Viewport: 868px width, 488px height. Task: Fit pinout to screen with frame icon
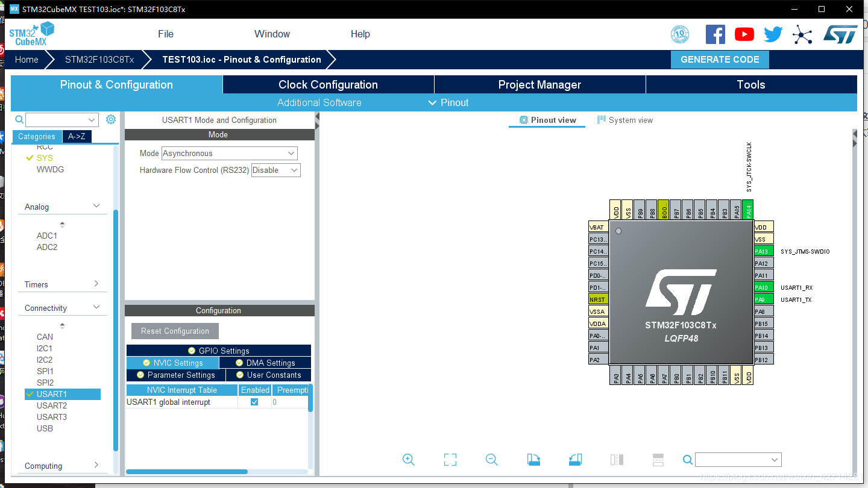click(x=450, y=460)
